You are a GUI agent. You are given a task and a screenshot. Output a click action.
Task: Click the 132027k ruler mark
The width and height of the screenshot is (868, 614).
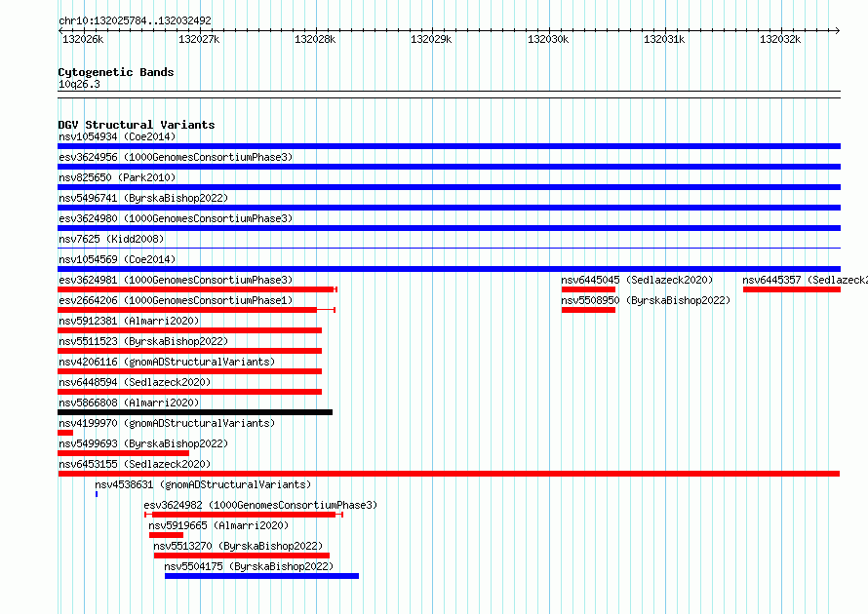[199, 39]
